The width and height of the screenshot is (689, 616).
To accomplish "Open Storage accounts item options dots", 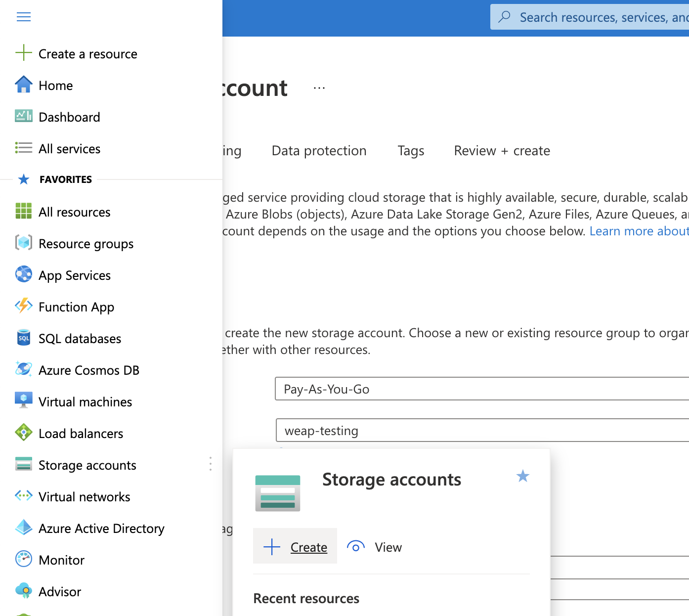I will [211, 464].
